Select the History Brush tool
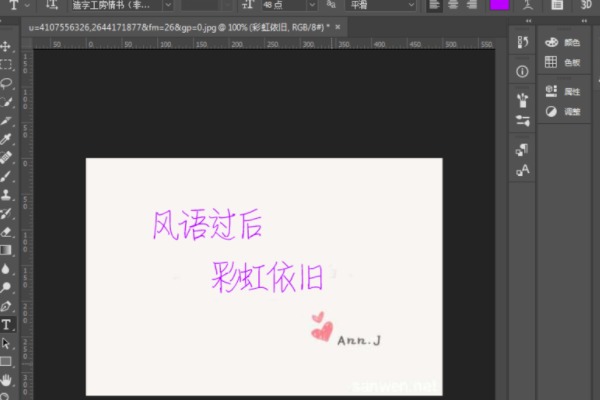Screen dimensions: 600x400 (6, 213)
